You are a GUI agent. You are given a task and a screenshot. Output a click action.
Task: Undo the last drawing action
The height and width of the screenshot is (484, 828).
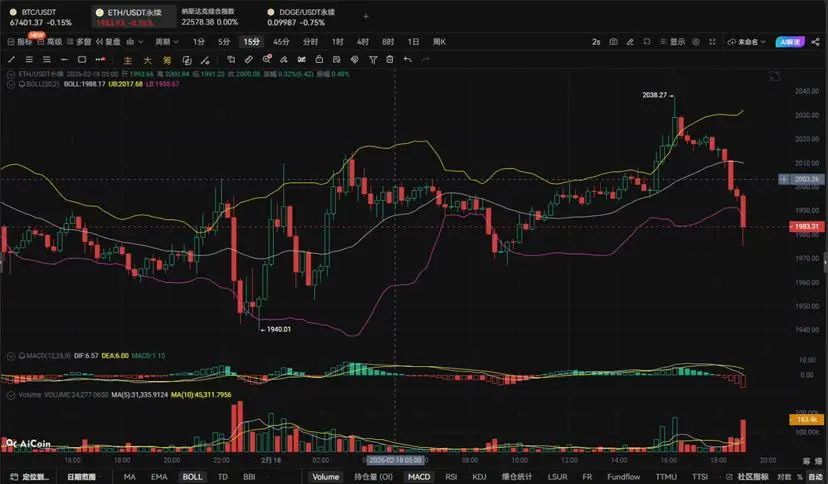point(408,60)
